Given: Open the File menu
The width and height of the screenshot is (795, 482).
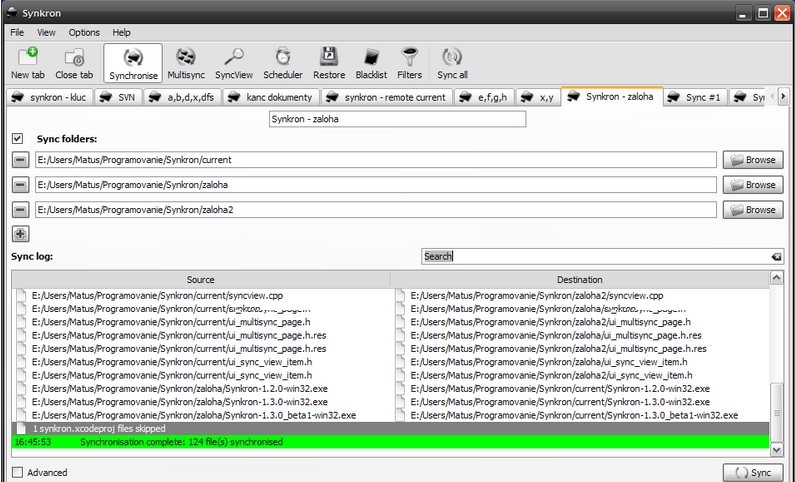Looking at the screenshot, I should pyautogui.click(x=17, y=32).
